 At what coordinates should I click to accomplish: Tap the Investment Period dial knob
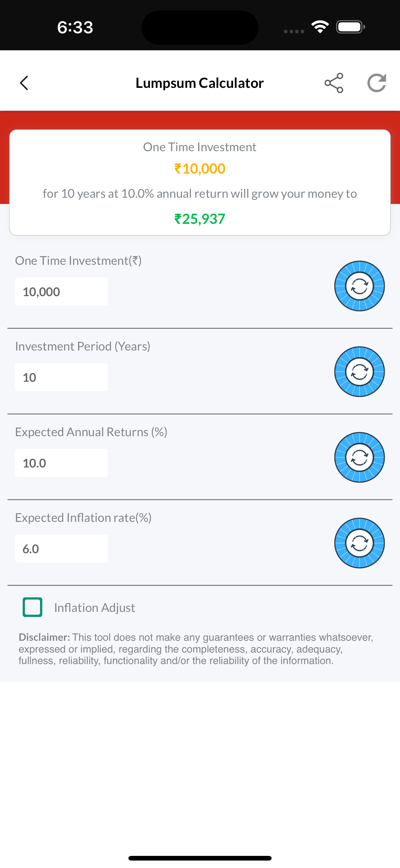(x=359, y=372)
